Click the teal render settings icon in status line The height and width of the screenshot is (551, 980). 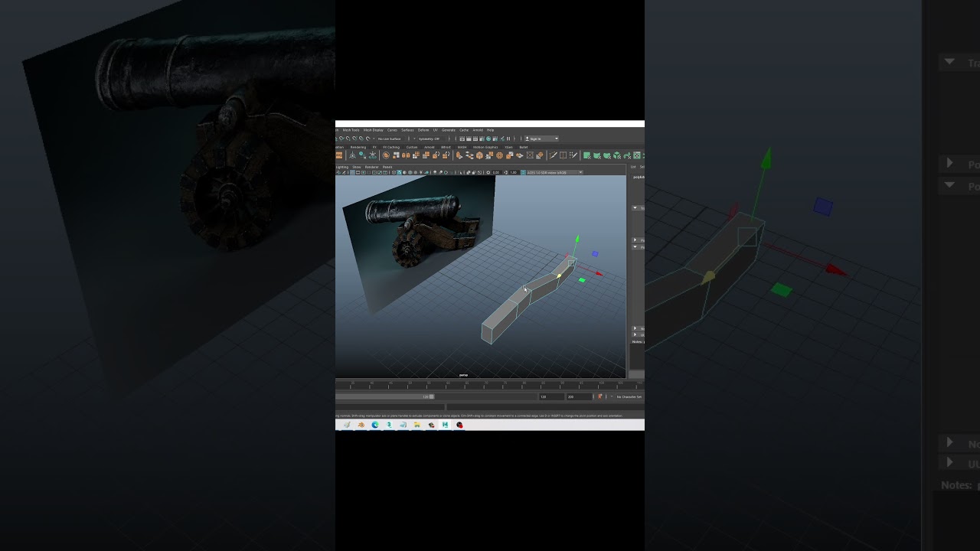coord(488,139)
